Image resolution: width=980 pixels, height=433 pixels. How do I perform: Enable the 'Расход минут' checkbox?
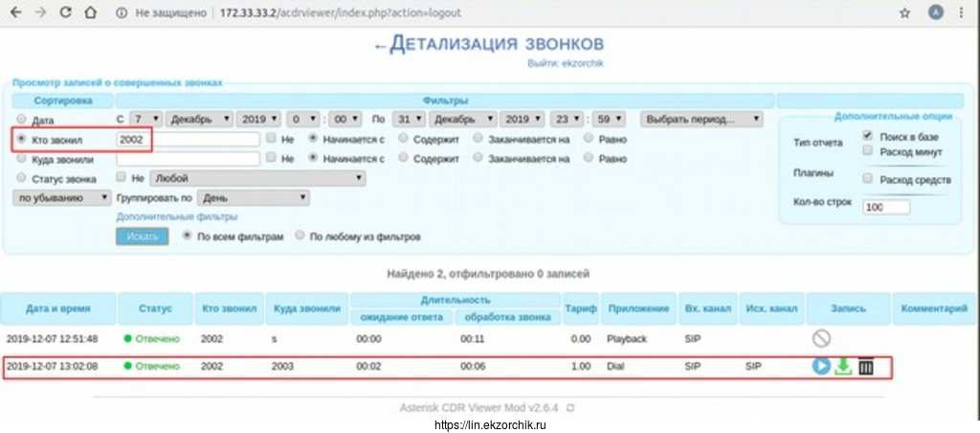click(867, 150)
